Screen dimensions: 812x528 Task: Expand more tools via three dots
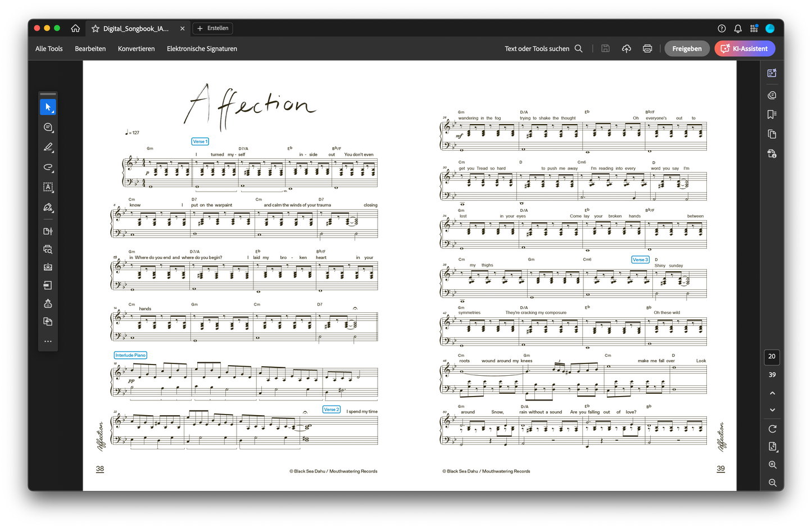point(48,342)
